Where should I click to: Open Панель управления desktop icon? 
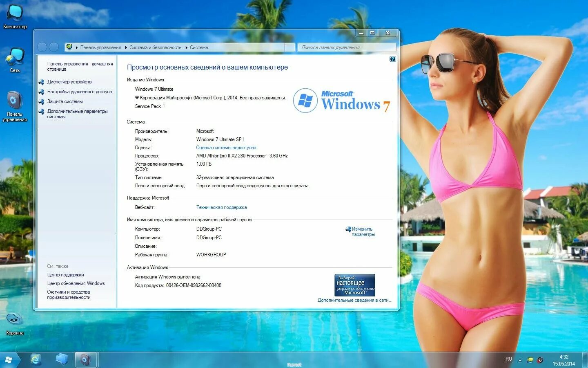click(x=15, y=106)
